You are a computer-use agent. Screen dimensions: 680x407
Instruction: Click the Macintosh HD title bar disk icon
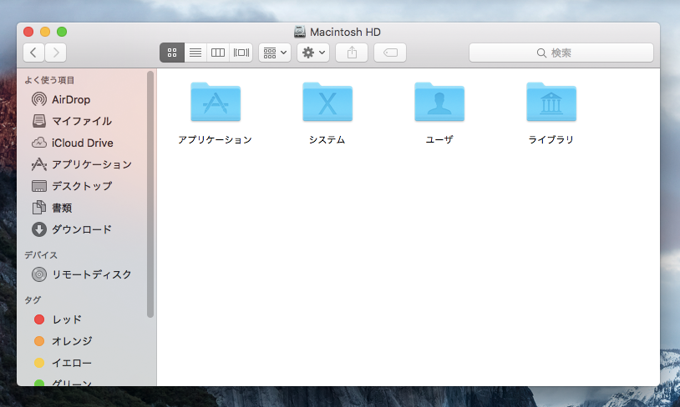(x=300, y=32)
